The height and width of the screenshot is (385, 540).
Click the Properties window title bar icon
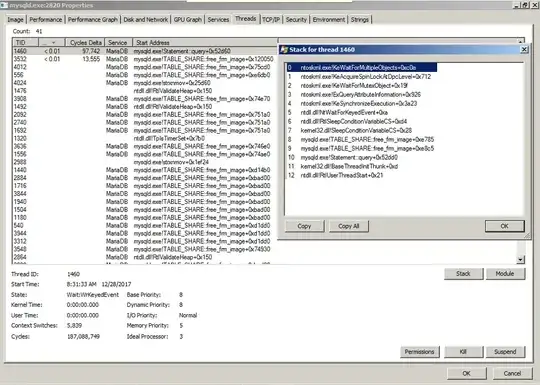click(4, 5)
